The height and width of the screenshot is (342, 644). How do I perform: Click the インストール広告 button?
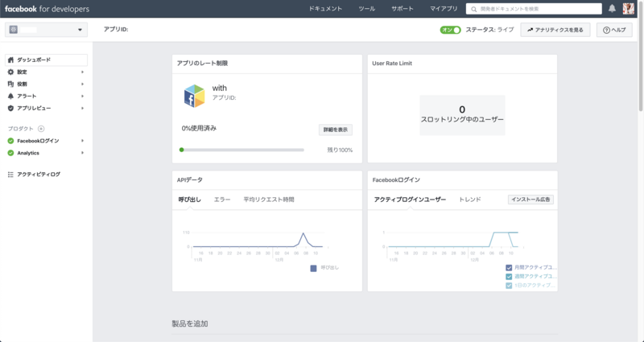point(531,200)
